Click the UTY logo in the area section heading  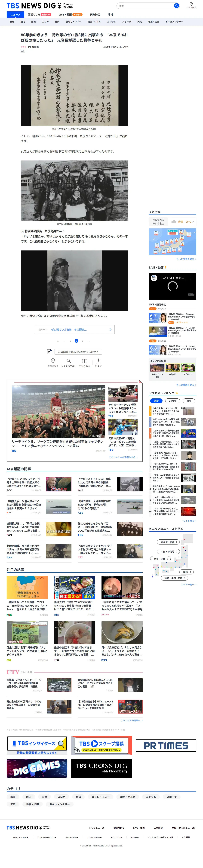click(13, 672)
